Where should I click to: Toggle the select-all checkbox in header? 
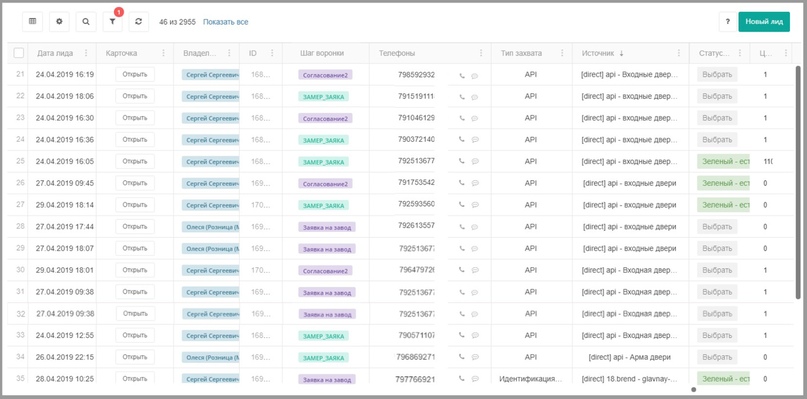[19, 53]
